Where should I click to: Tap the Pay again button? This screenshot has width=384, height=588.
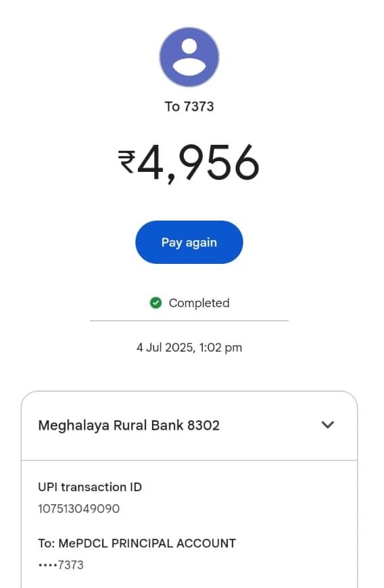coord(189,242)
